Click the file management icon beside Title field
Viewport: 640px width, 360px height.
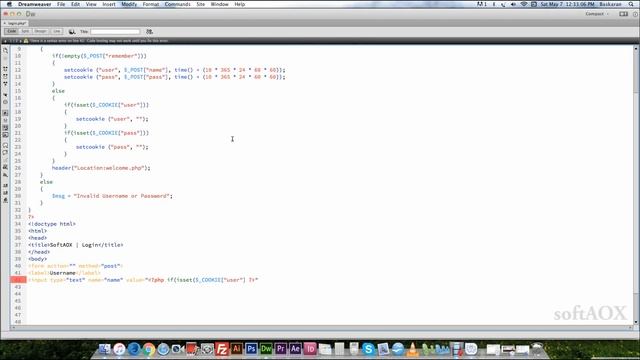tap(149, 31)
